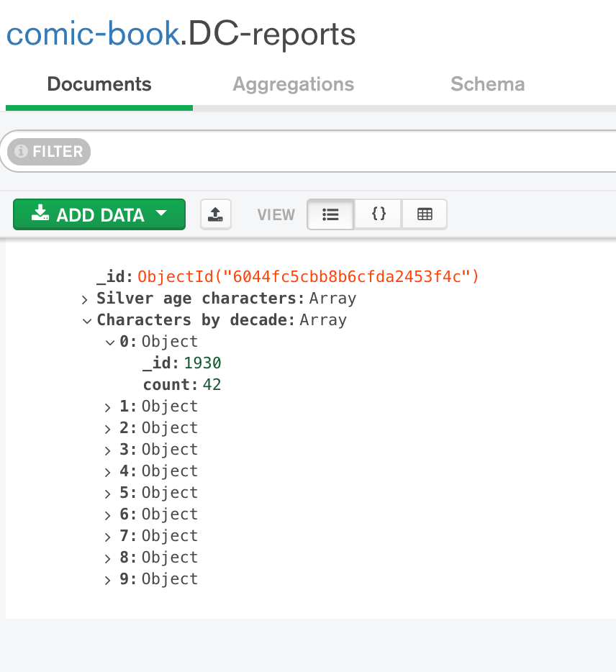Open the ADD DATA dropdown arrow
This screenshot has height=672, width=616.
tap(161, 214)
